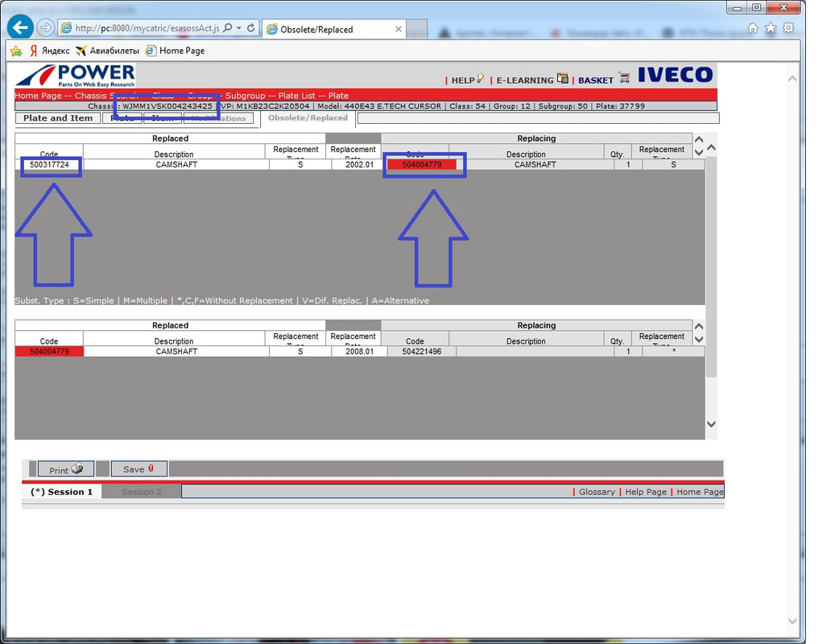Click the browser forward arrow button
The height and width of the screenshot is (644, 835).
click(x=45, y=27)
